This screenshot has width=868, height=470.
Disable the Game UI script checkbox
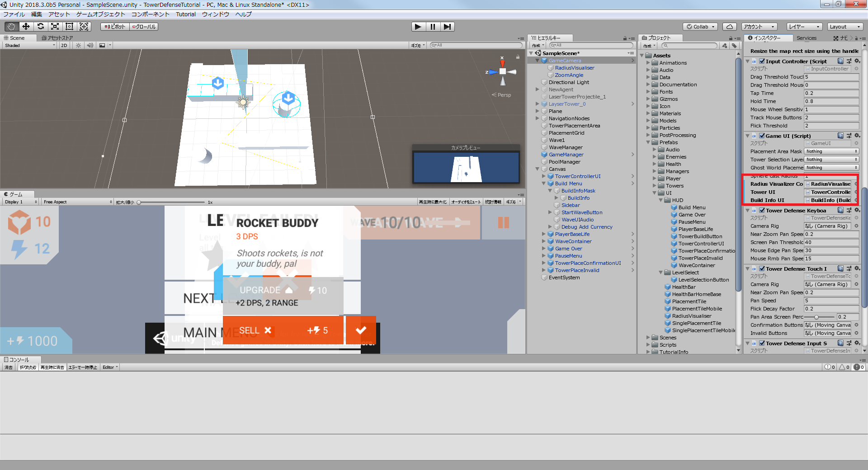click(762, 136)
